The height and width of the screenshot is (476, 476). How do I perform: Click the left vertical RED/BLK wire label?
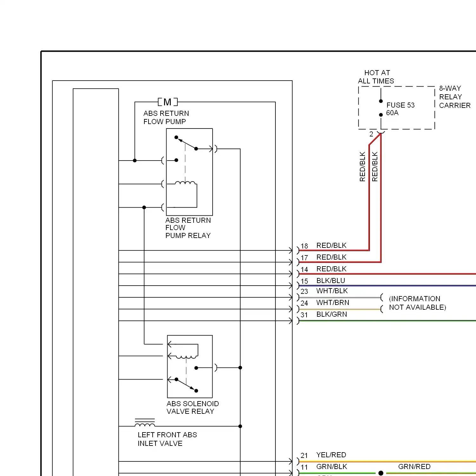coord(362,167)
